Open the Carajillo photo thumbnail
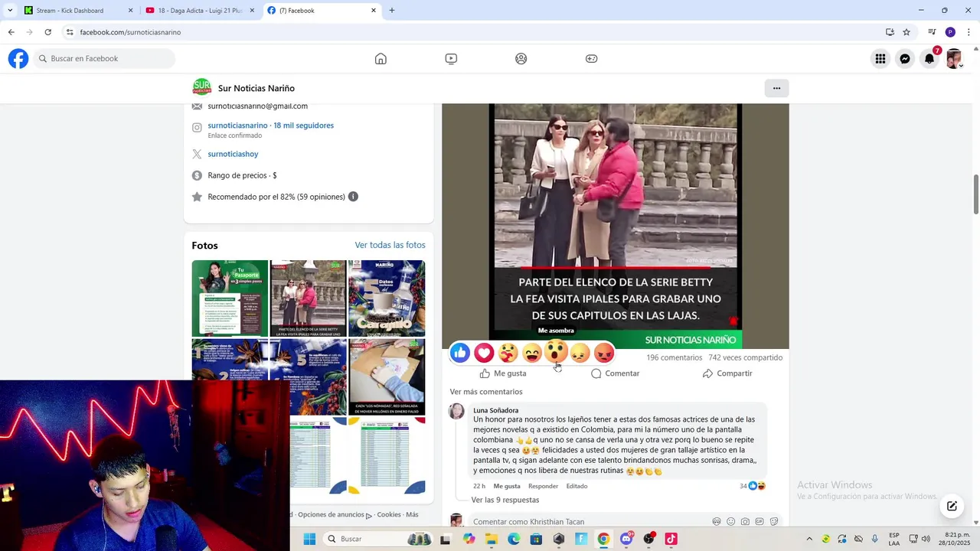The width and height of the screenshot is (980, 551). pos(387,298)
